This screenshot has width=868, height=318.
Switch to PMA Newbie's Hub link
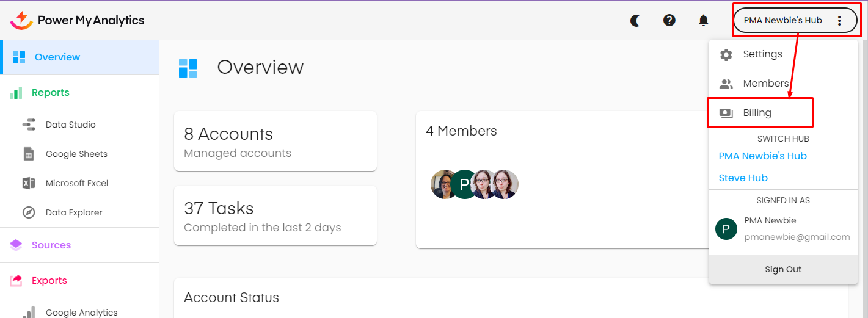tap(762, 156)
